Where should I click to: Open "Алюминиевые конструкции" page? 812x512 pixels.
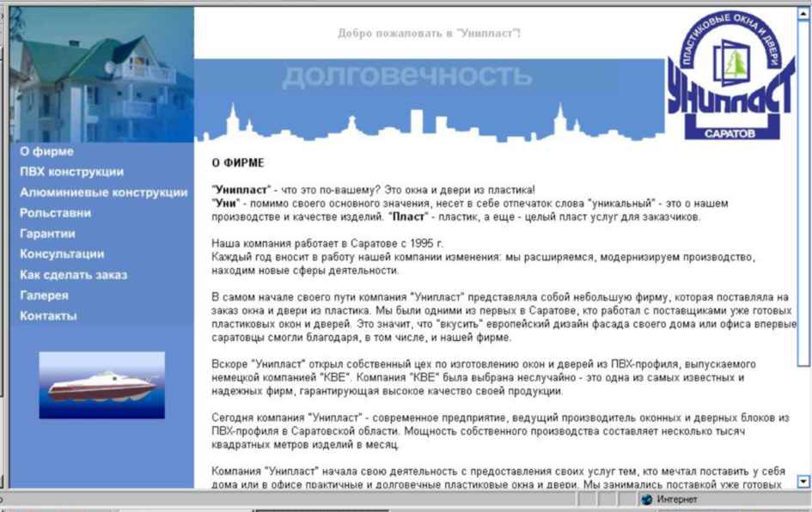(x=104, y=192)
